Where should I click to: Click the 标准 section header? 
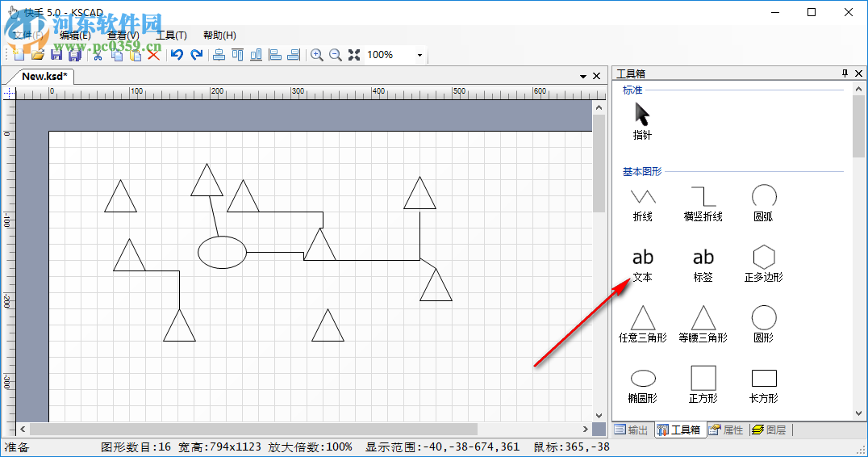(x=632, y=90)
